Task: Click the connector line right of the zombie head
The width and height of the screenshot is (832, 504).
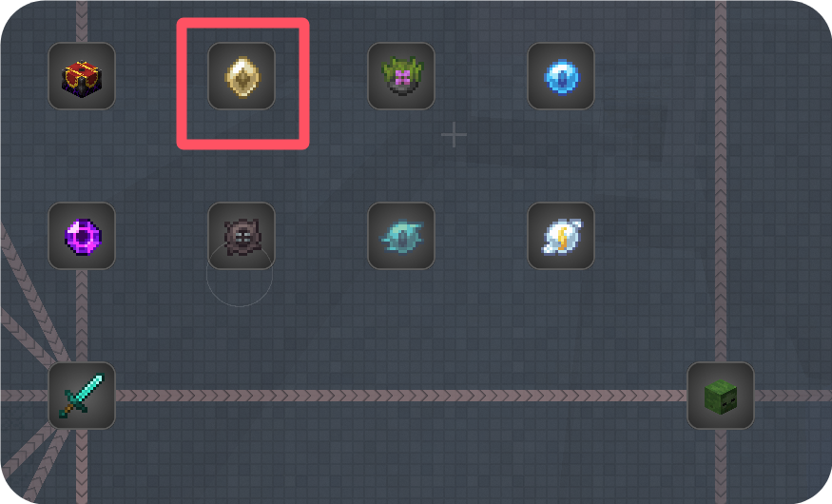Action: click(793, 396)
